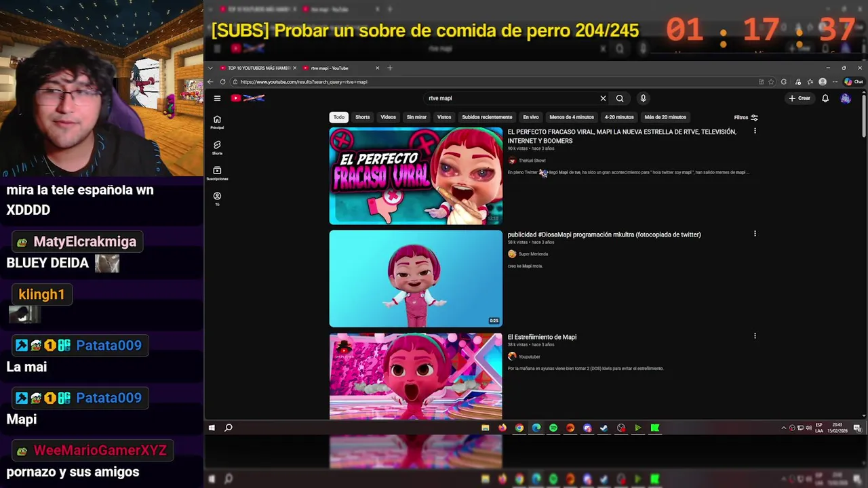The height and width of the screenshot is (488, 868).
Task: Select the Subidos recientemente chip
Action: (487, 117)
